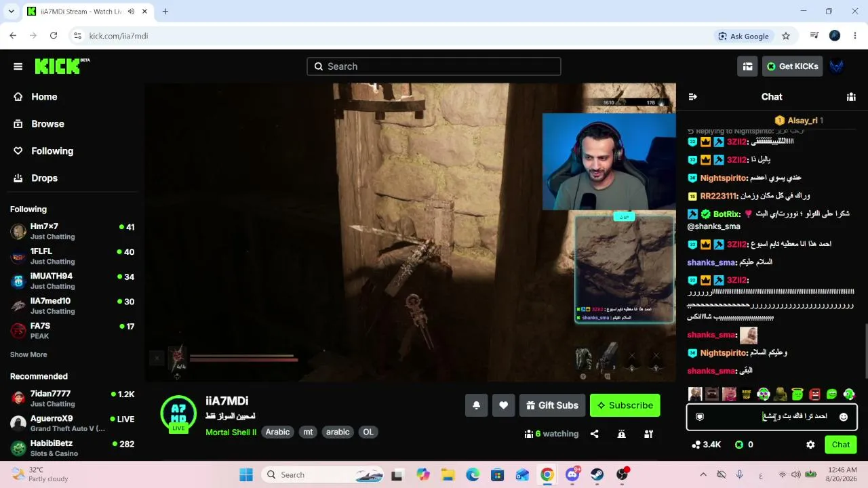Image resolution: width=868 pixels, height=488 pixels.
Task: Open the tab search dropdown
Action: tap(11, 12)
